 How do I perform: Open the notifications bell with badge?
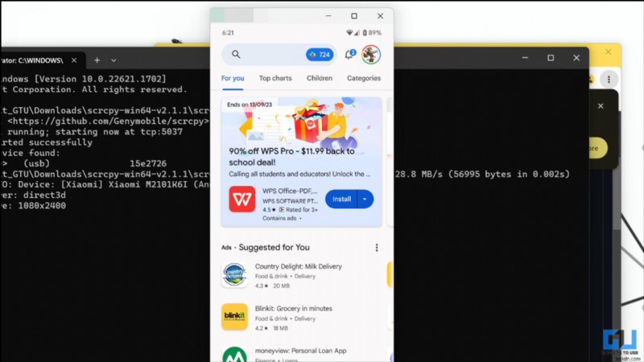[349, 54]
